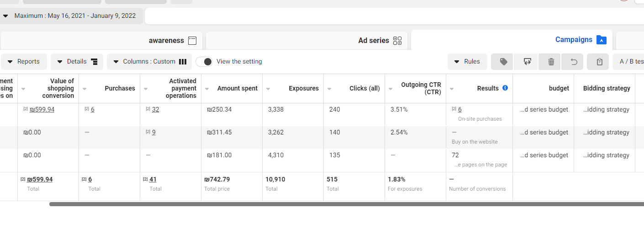Open the Details dropdown
The image size is (644, 235).
pyautogui.click(x=77, y=62)
